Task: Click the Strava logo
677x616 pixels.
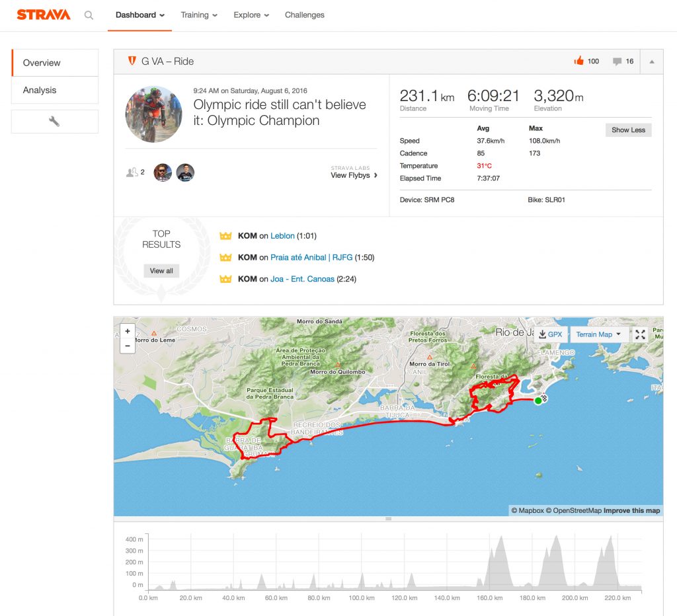Action: coord(44,15)
